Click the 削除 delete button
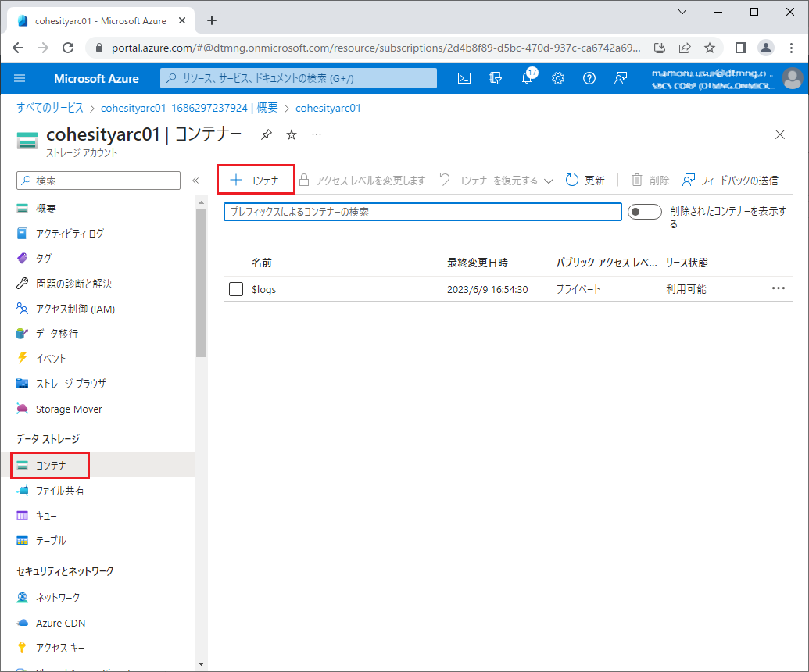Image resolution: width=809 pixels, height=672 pixels. click(650, 181)
